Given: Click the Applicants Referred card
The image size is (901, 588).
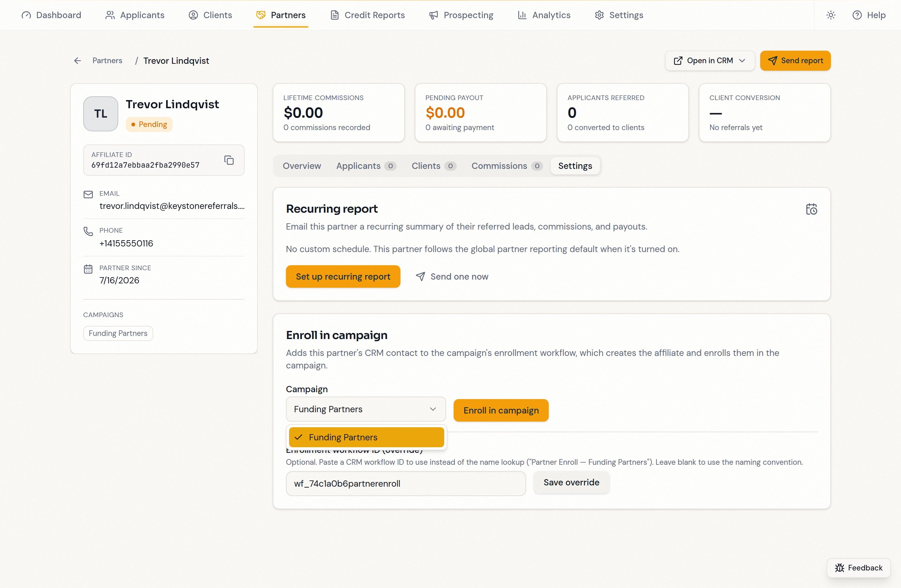Looking at the screenshot, I should tap(622, 113).
